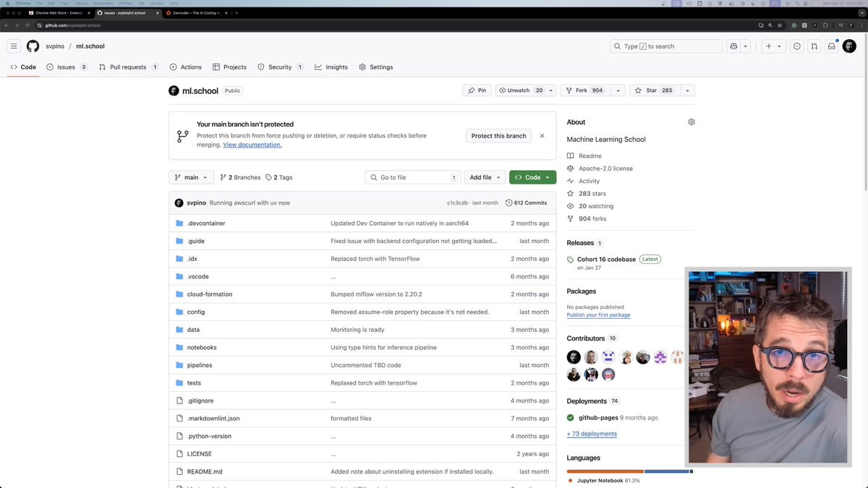This screenshot has width=868, height=488.
Task: Open the tests folder
Action: click(194, 383)
